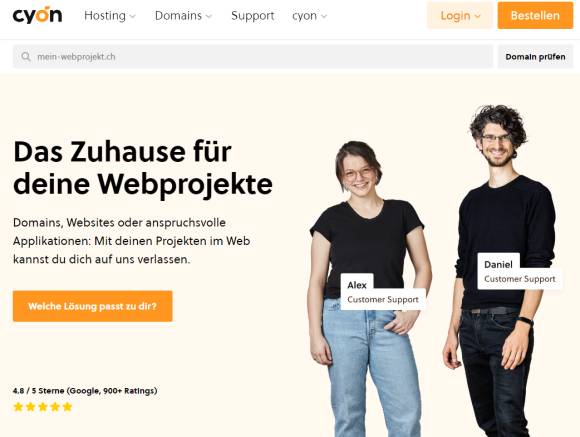Click Welche Lösung passt zu dir? button

click(x=92, y=306)
